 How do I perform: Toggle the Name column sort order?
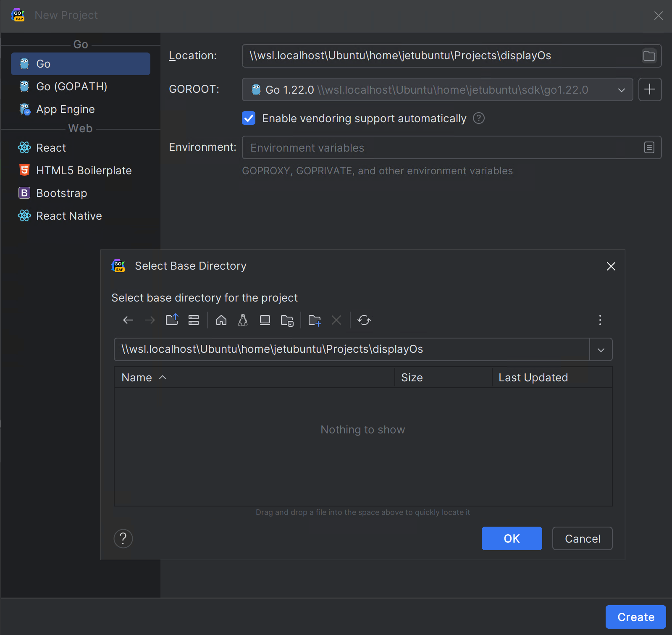pyautogui.click(x=143, y=377)
